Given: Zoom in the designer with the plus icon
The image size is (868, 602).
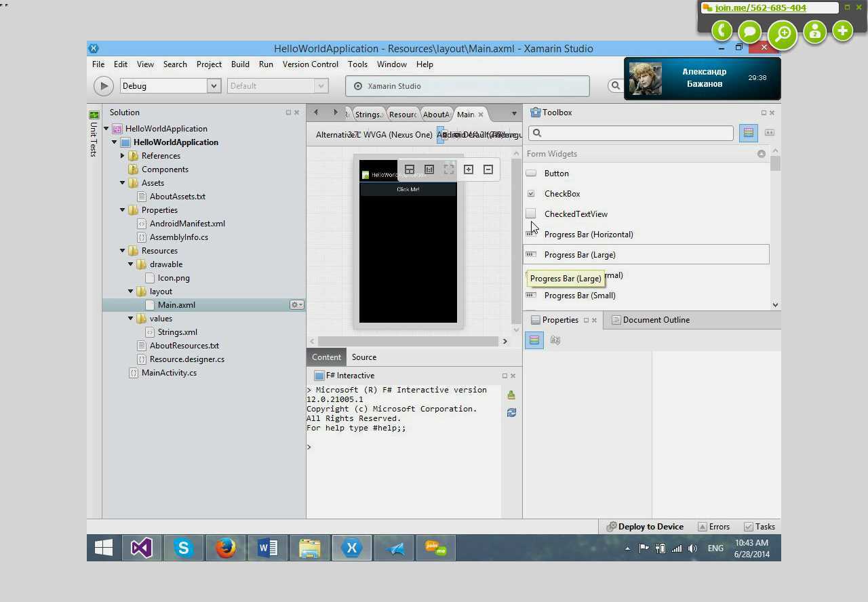Looking at the screenshot, I should click(x=469, y=169).
